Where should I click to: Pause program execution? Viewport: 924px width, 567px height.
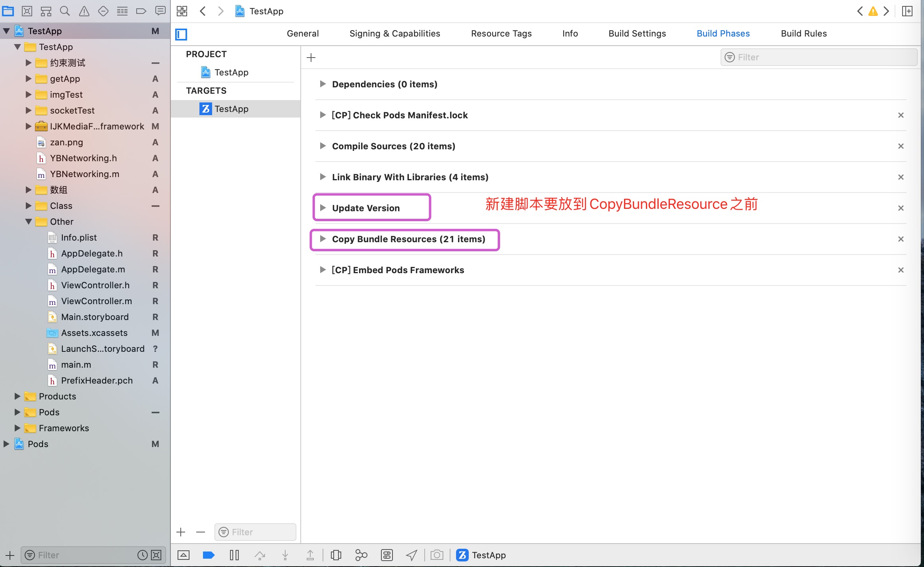[234, 555]
